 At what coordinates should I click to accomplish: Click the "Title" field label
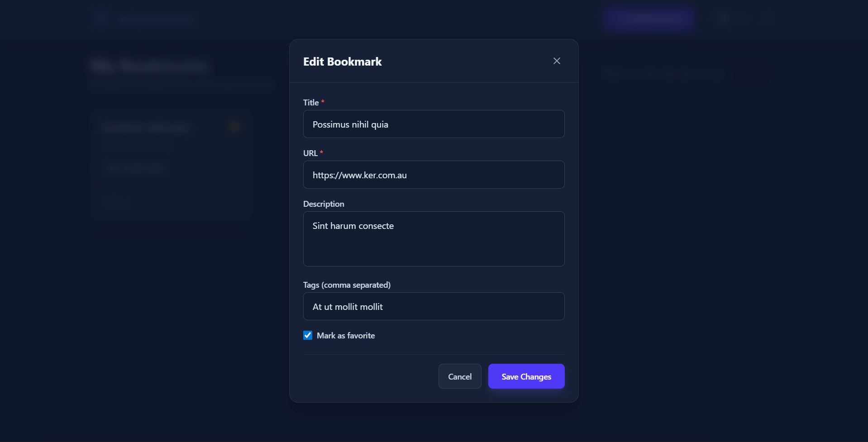click(x=311, y=103)
